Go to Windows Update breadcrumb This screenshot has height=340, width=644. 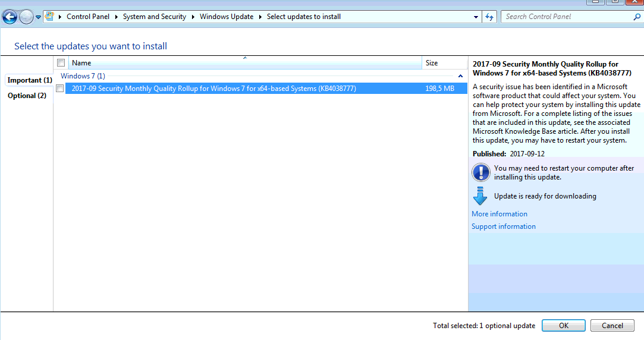pos(227,17)
